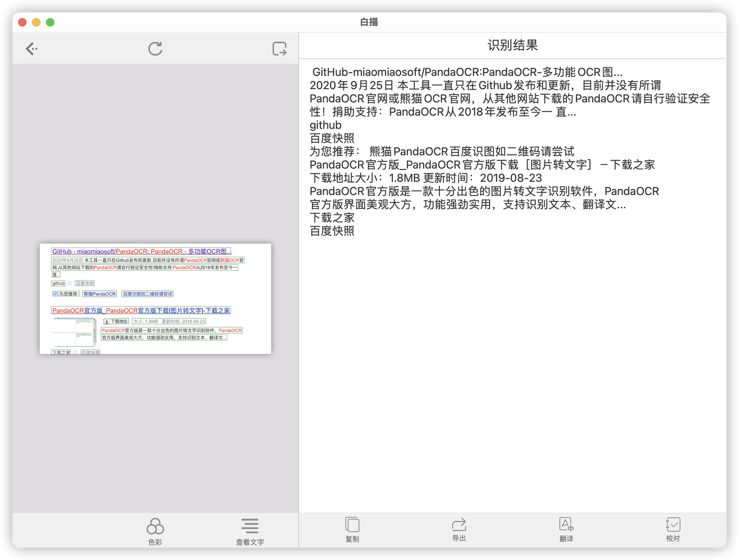Screen dimensions: 739x560
Task: Click the GitHub PandaOCR link in preview
Action: pos(141,251)
